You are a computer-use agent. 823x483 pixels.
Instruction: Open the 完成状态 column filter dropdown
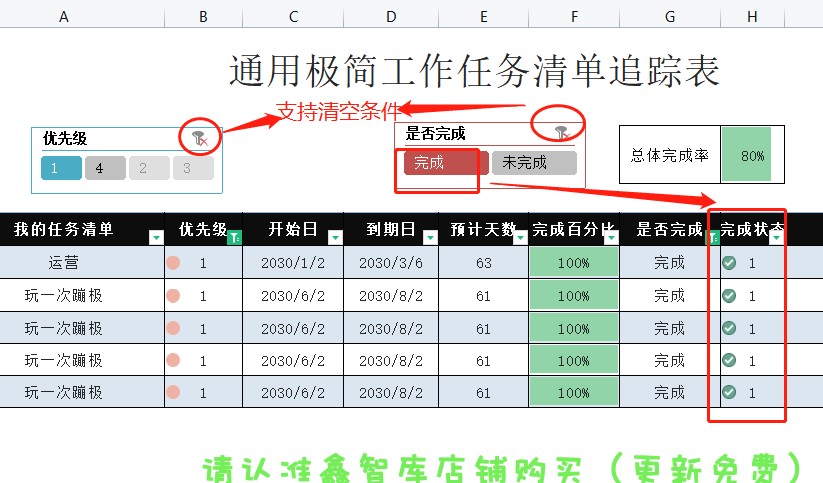click(776, 238)
